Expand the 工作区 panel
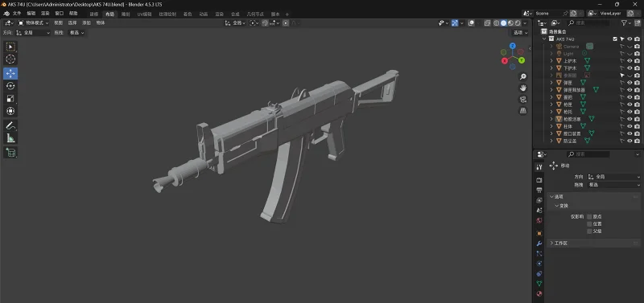644x303 pixels. [551, 244]
